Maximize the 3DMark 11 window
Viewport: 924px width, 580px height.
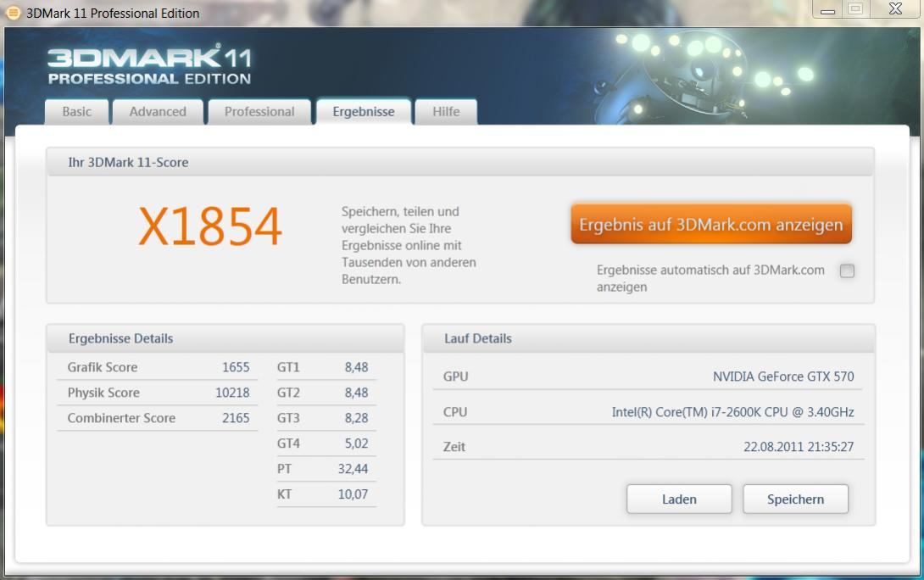pos(855,9)
